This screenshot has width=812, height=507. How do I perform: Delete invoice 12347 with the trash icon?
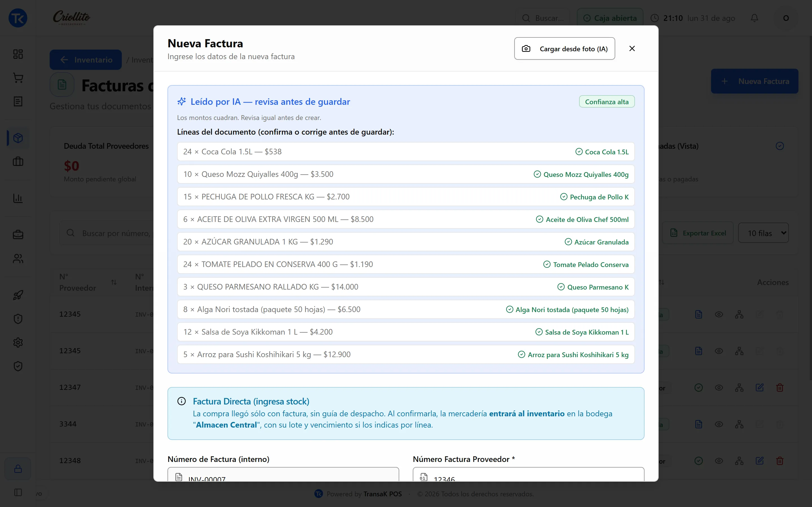tap(780, 388)
